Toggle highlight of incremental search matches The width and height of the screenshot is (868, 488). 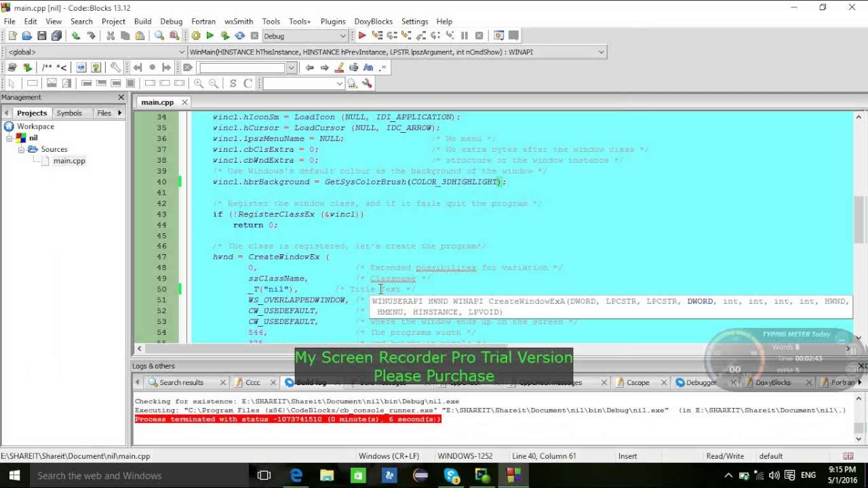340,67
